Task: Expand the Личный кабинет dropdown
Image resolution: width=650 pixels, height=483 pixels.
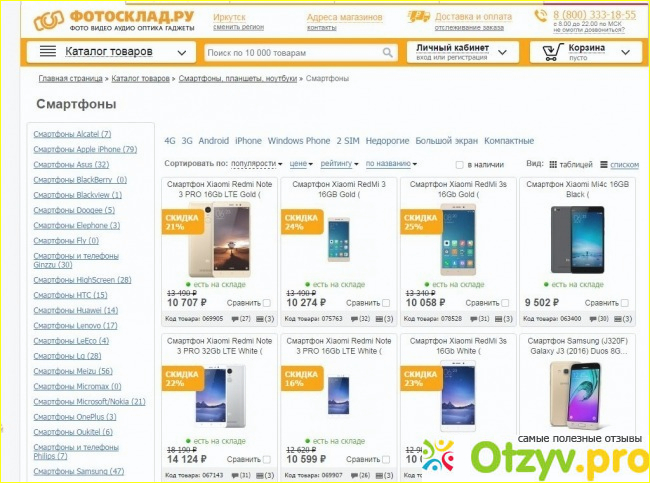Action: pyautogui.click(x=502, y=53)
